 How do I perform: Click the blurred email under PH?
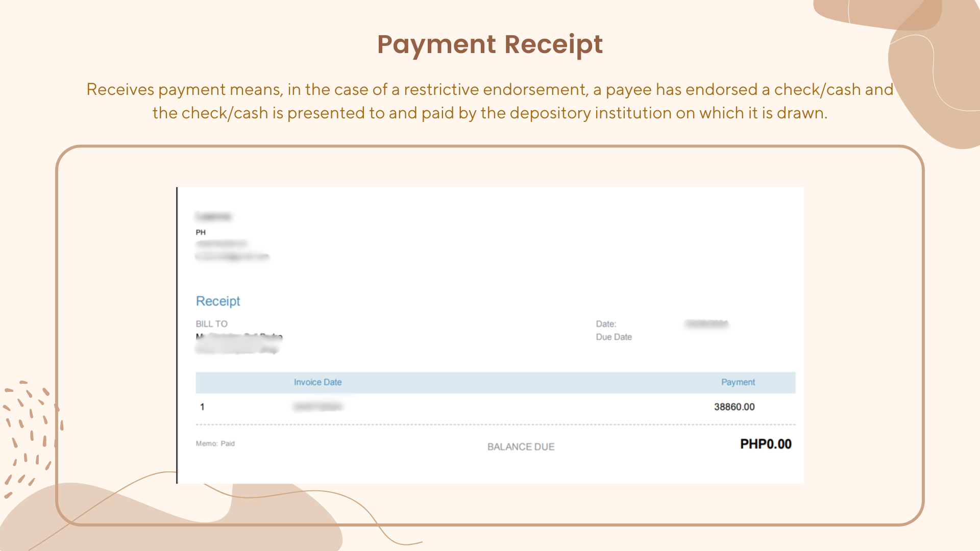point(232,256)
